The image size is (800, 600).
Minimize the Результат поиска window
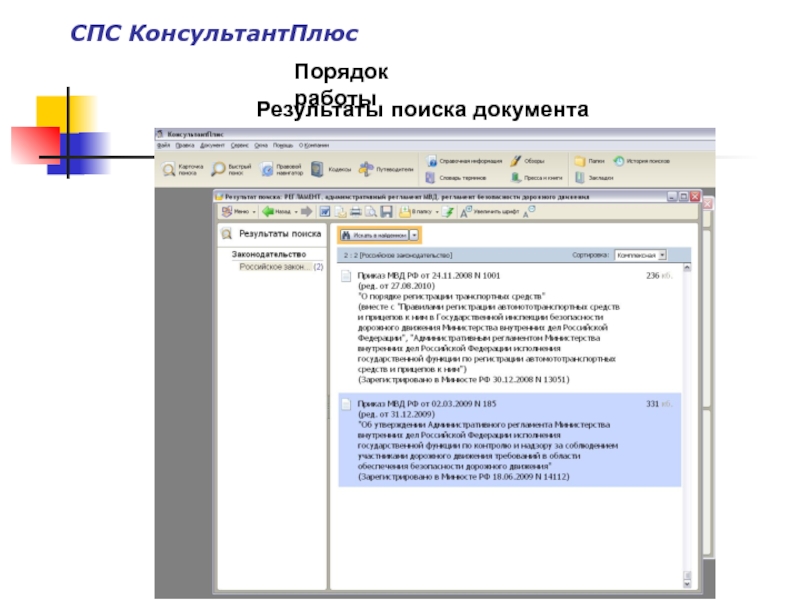pos(672,196)
